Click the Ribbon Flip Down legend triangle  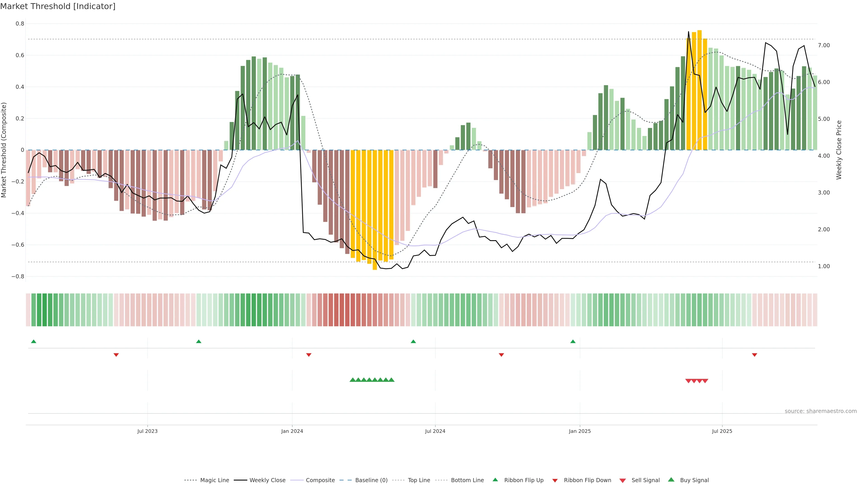[555, 481]
